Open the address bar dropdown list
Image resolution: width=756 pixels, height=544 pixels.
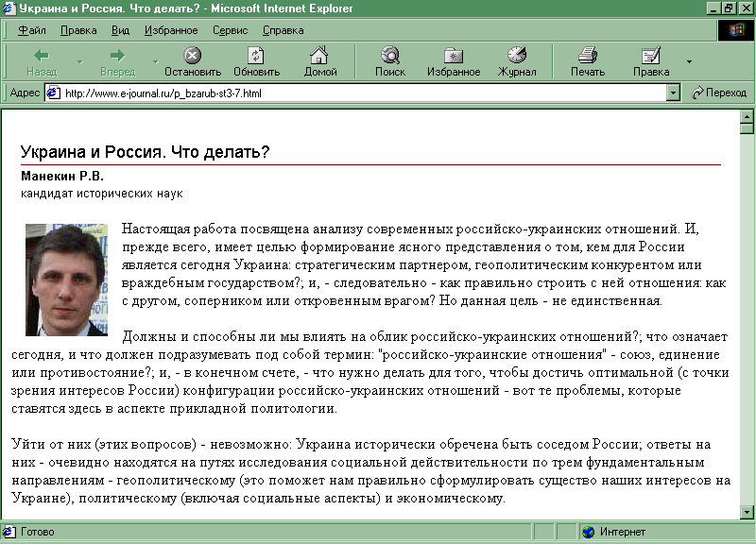673,93
